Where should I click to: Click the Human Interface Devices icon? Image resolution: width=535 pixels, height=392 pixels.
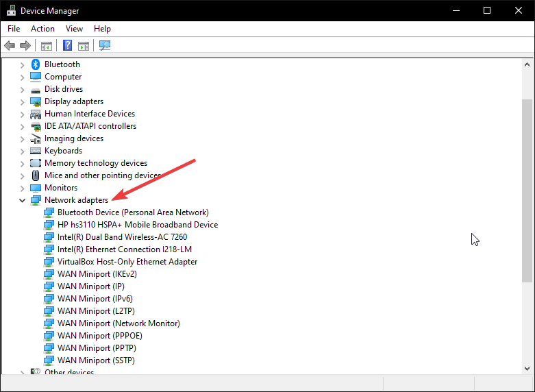coord(36,114)
